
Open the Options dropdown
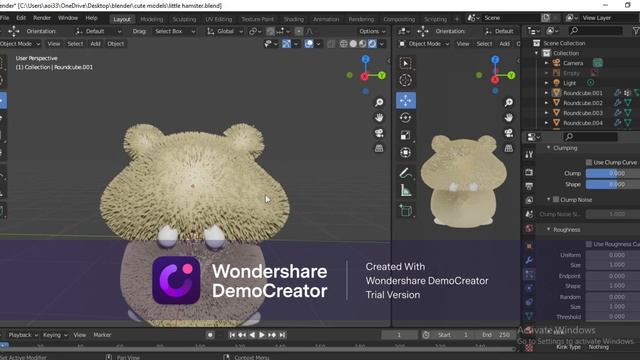click(x=372, y=31)
